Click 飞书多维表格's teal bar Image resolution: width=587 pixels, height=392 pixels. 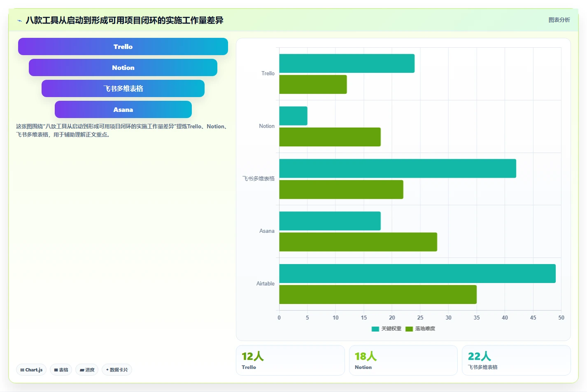[398, 168]
